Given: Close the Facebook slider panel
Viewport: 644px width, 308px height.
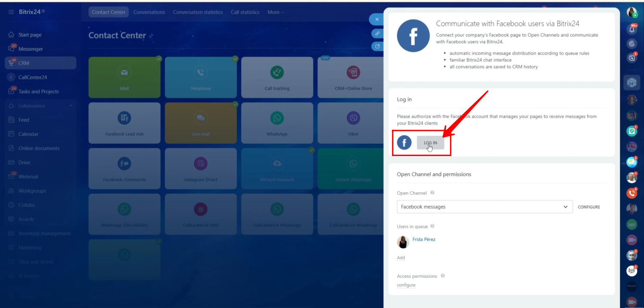Looking at the screenshot, I should 377,20.
